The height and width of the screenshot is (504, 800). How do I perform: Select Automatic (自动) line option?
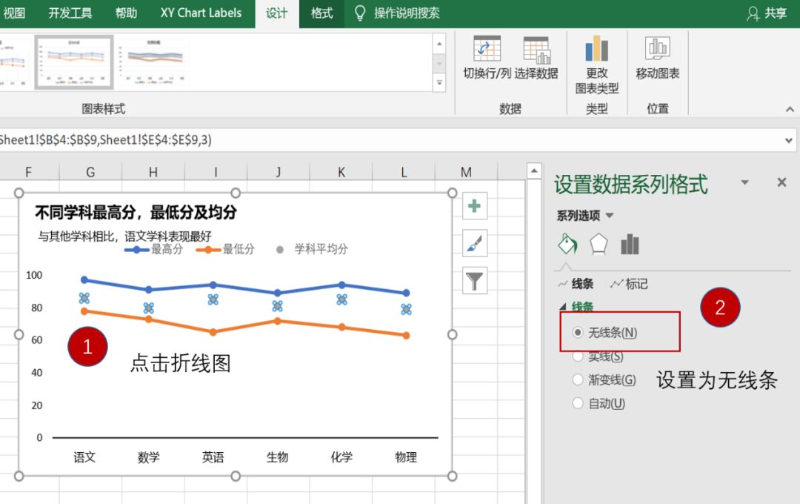(578, 404)
